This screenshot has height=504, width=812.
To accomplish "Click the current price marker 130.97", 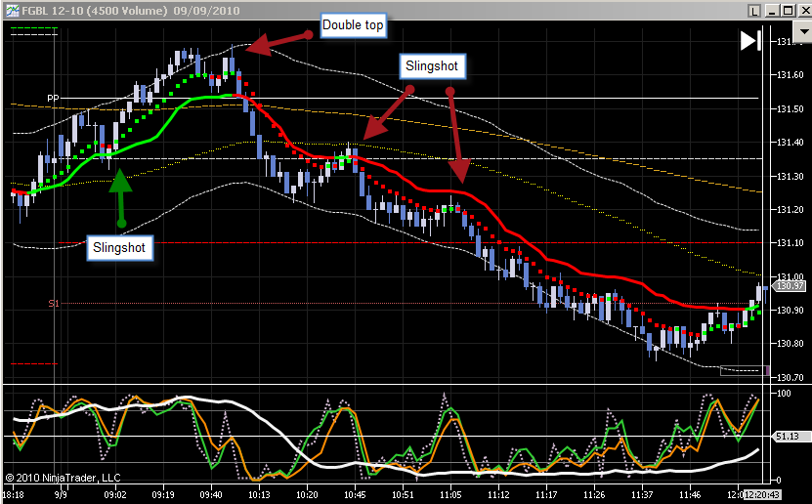I will 790,286.
